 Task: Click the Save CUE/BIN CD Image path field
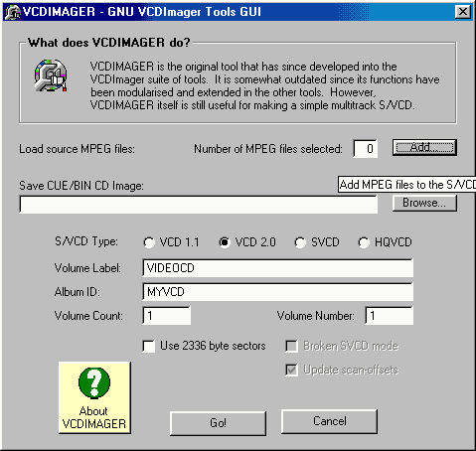(x=198, y=205)
